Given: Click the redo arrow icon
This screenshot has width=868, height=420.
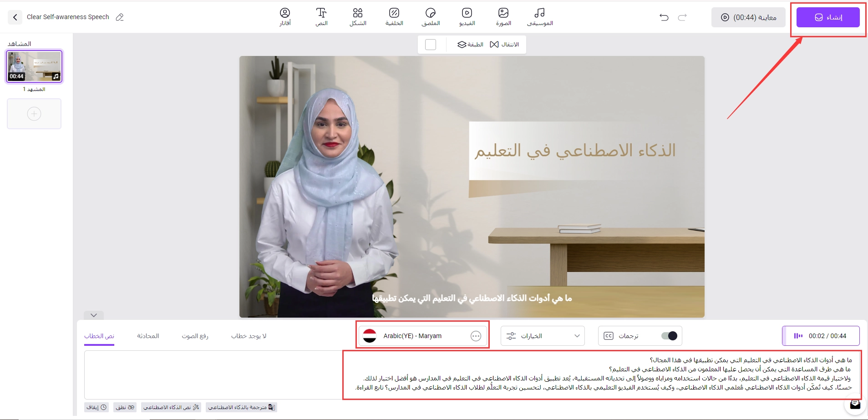Looking at the screenshot, I should [682, 17].
